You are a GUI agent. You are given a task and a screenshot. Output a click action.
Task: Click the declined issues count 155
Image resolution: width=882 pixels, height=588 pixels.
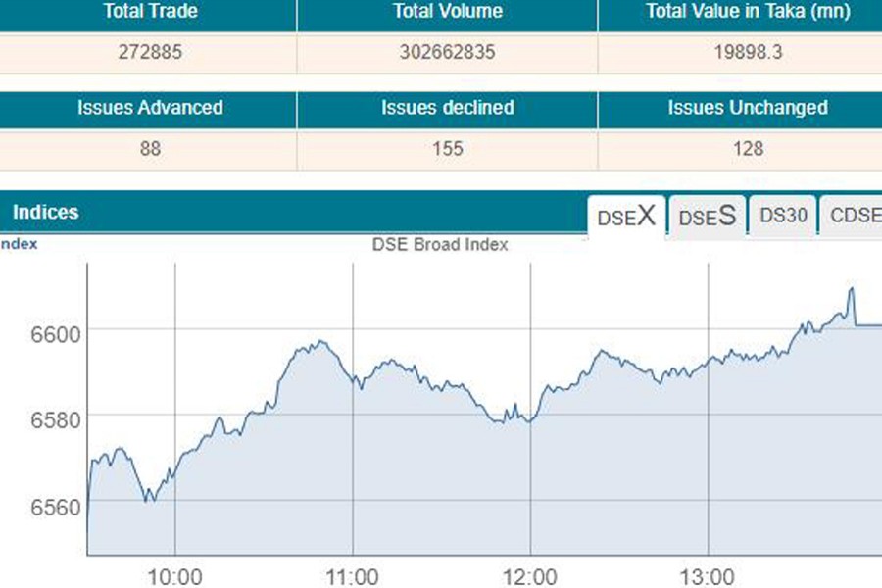tap(447, 149)
